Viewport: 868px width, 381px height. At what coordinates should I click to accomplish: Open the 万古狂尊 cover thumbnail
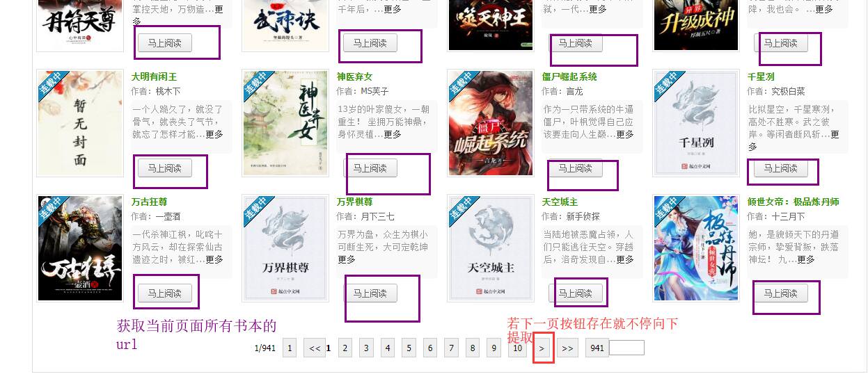[x=79, y=248]
